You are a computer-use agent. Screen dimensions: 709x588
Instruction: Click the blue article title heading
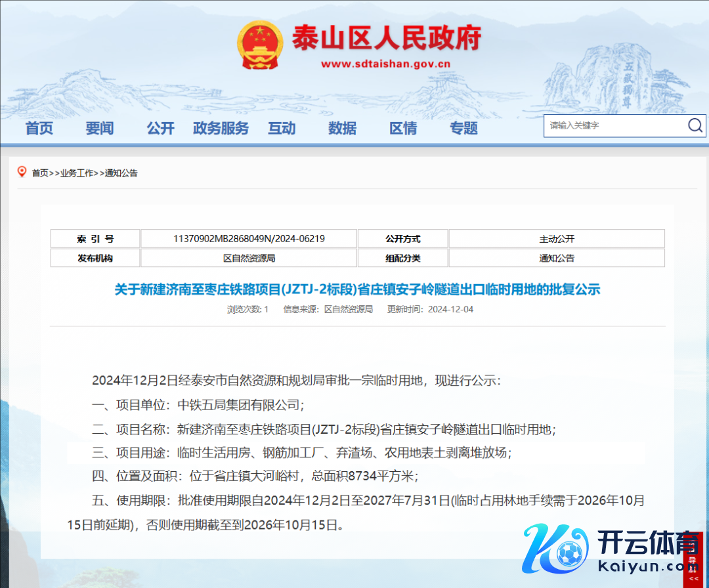pos(358,289)
